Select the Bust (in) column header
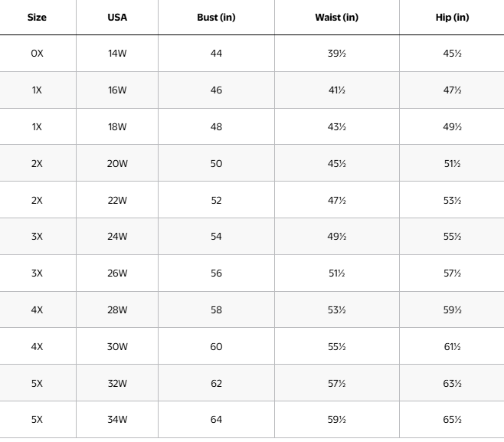The height and width of the screenshot is (442, 504). pos(216,18)
